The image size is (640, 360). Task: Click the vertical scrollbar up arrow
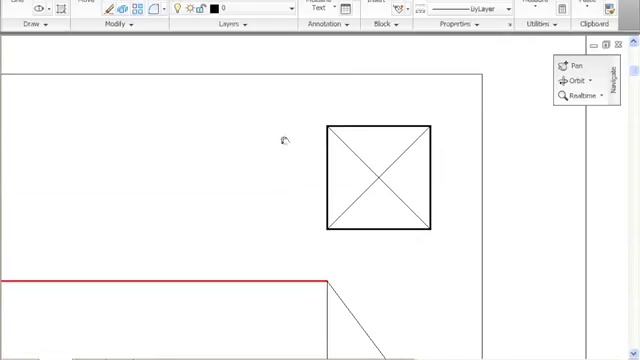tap(633, 42)
